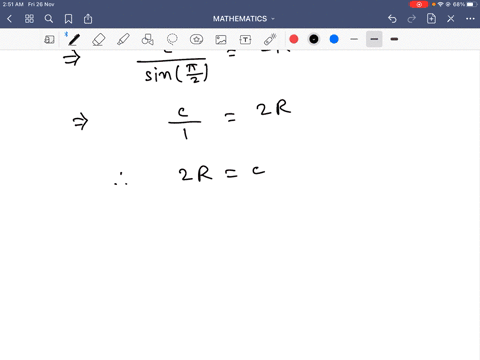Open the Elements sticker tool
This screenshot has width=480, height=360.
click(196, 39)
